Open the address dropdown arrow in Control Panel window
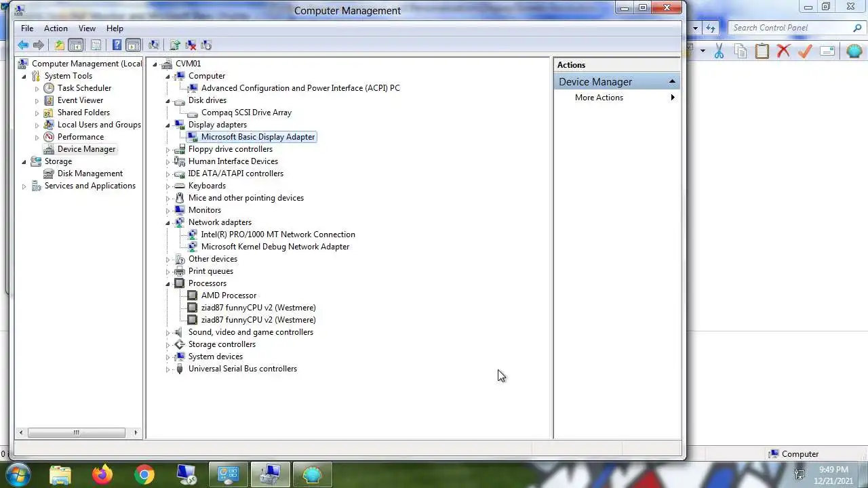 tap(695, 28)
